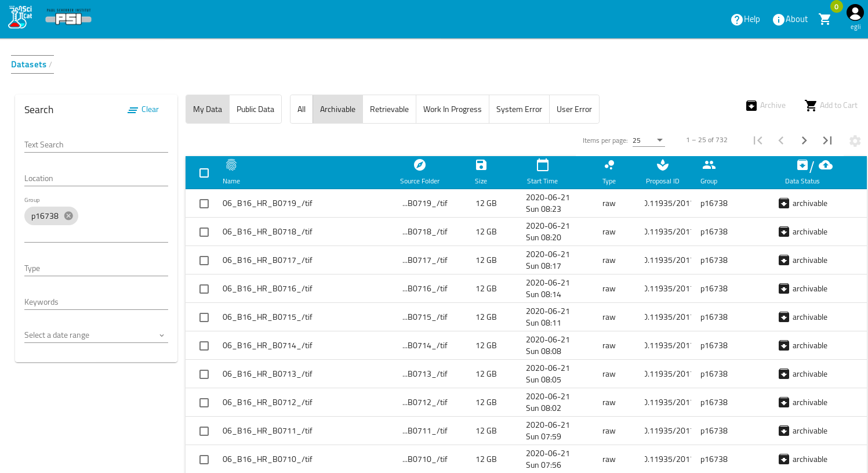868x473 pixels.
Task: Select the Retrievable filter tab
Action: [389, 109]
